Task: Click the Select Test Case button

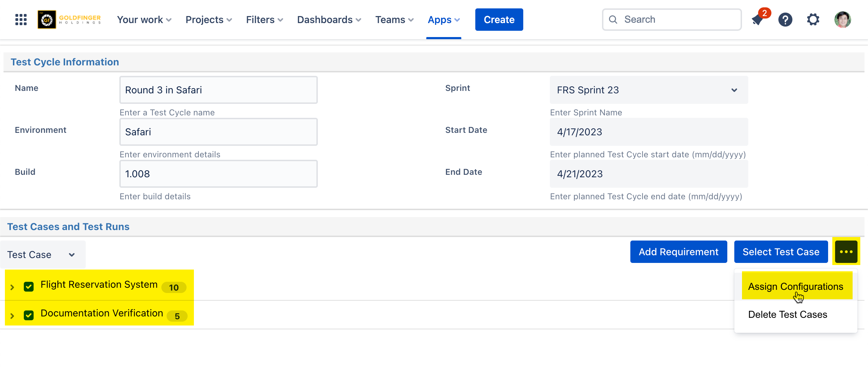Action: pos(781,252)
